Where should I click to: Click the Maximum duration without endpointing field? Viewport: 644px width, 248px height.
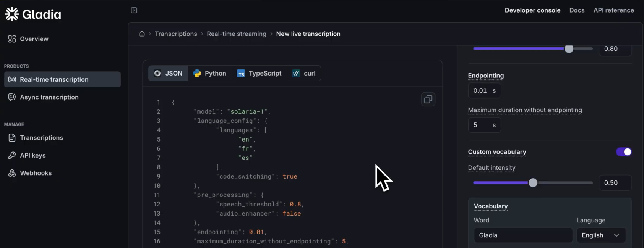click(x=484, y=125)
